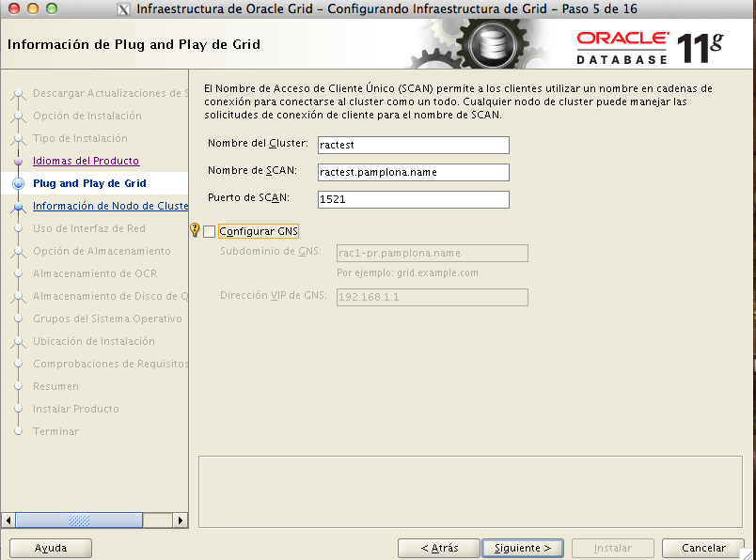Image resolution: width=756 pixels, height=560 pixels.
Task: Open the Idiomas del Producto step
Action: point(86,162)
